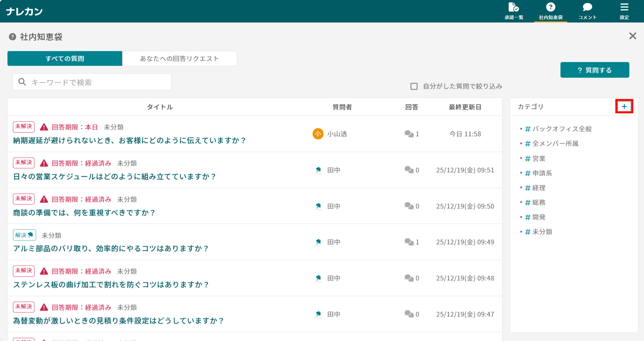Viewport: 644px width, 341px height.
Task: Click 小山透's avatar icon
Action: pyautogui.click(x=317, y=134)
